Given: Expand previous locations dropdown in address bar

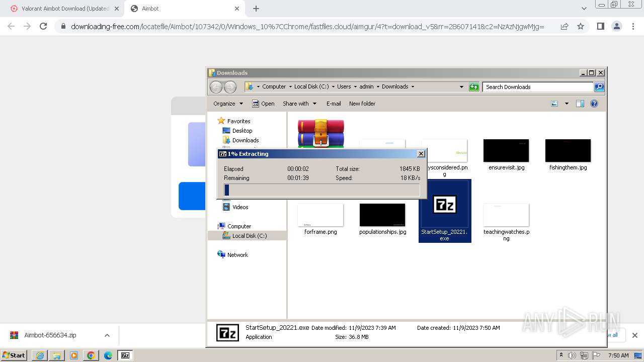Looking at the screenshot, I should [x=461, y=87].
